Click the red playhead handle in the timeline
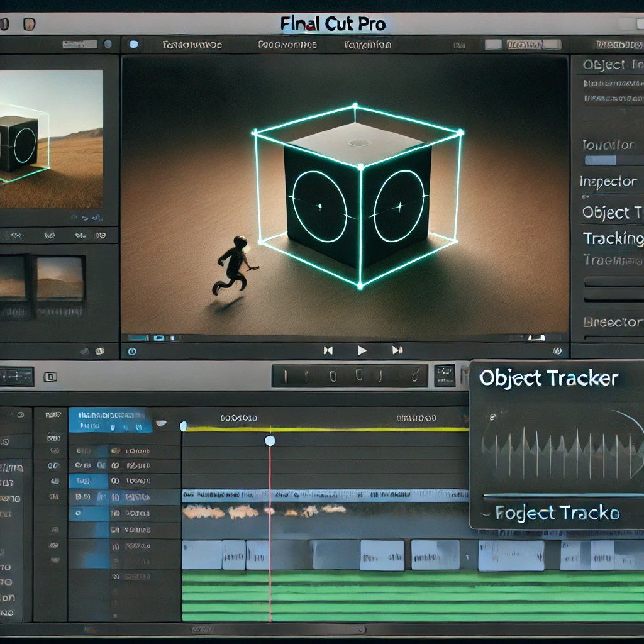The height and width of the screenshot is (644, 644). (270, 441)
